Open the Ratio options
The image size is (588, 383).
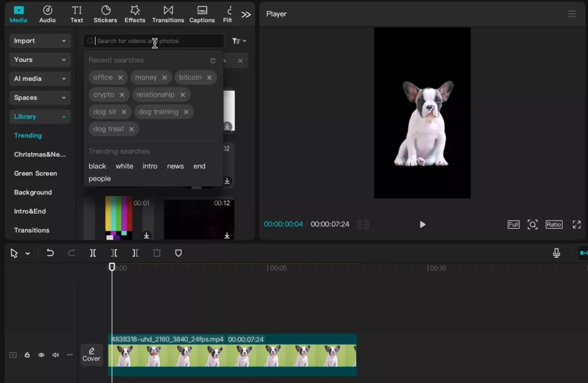(554, 225)
